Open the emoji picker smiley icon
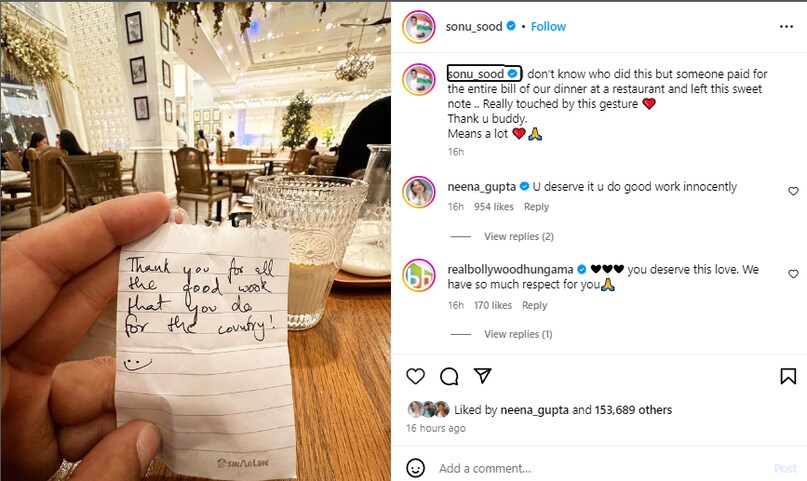Screen dimensions: 807x481 415,468
